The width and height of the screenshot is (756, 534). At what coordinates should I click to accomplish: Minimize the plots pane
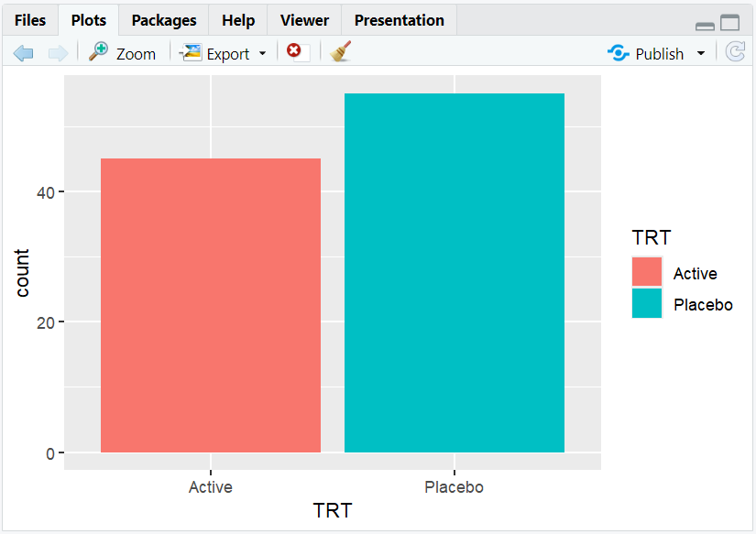(x=705, y=25)
